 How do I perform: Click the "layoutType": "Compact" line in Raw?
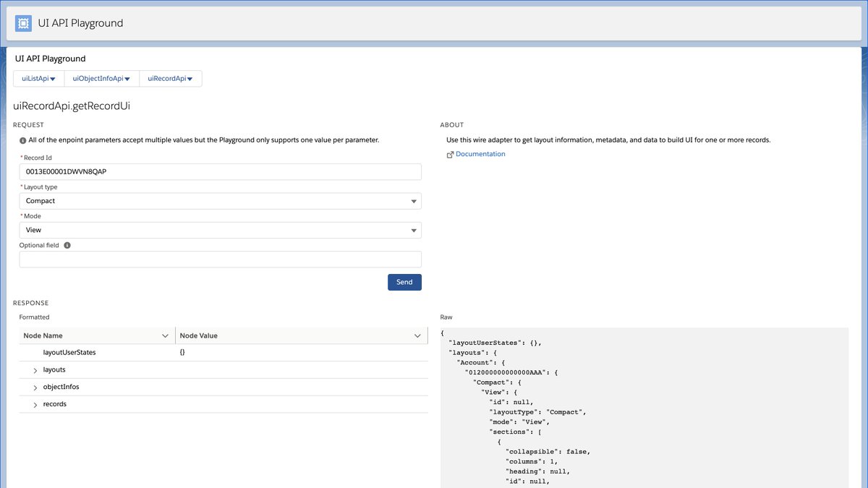tap(537, 412)
